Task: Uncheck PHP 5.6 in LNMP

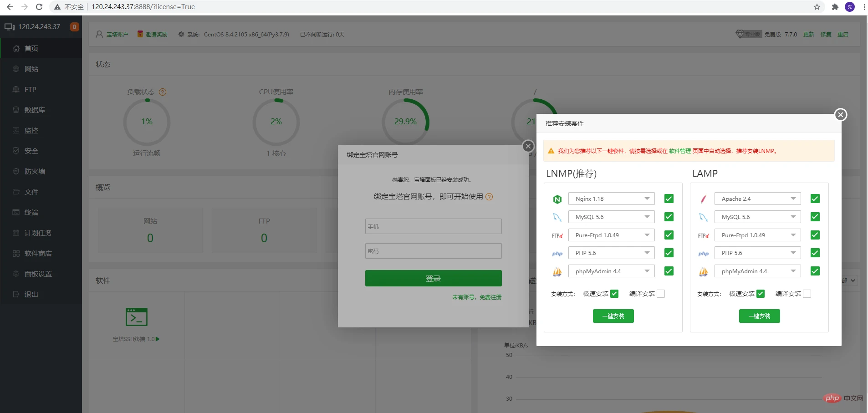Action: [669, 253]
